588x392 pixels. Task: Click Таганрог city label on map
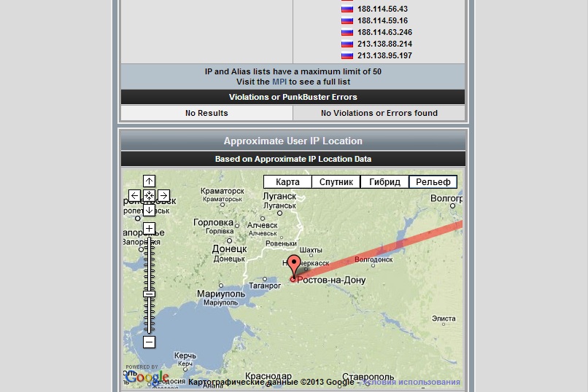pos(265,286)
